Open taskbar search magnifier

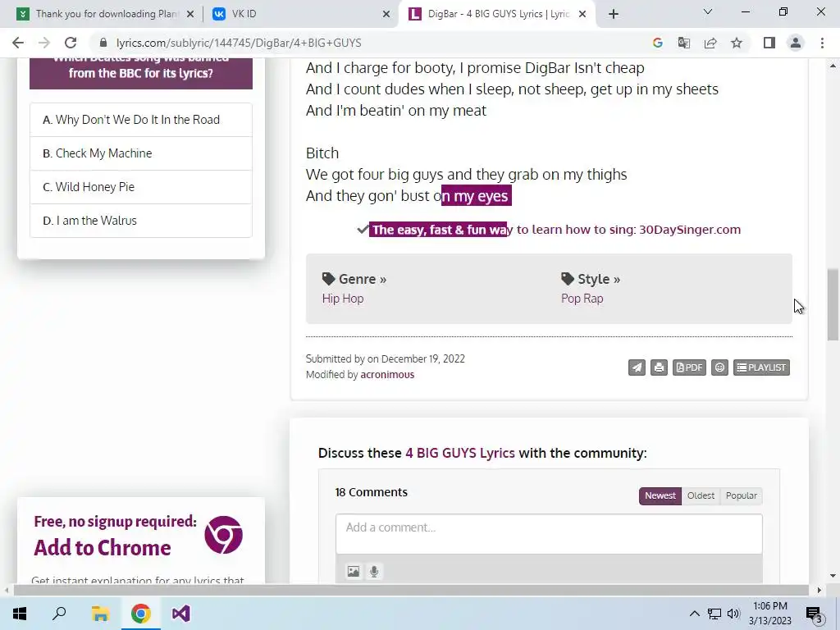click(59, 614)
